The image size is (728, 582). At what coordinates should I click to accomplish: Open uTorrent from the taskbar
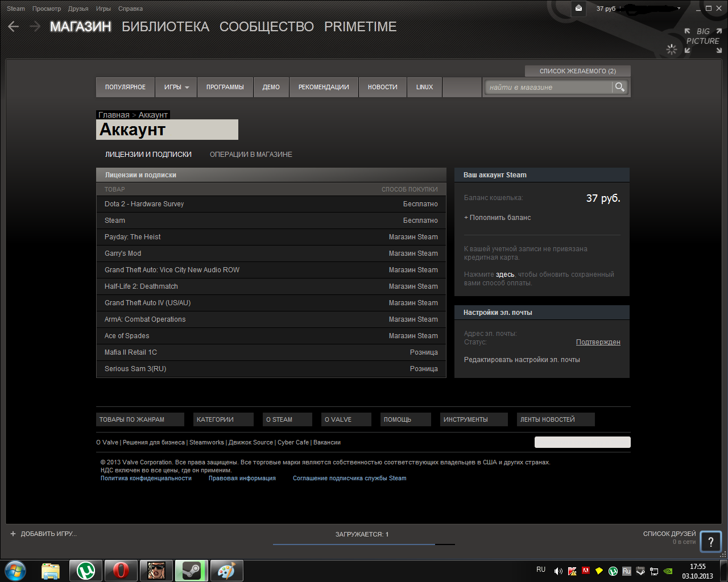tap(86, 571)
